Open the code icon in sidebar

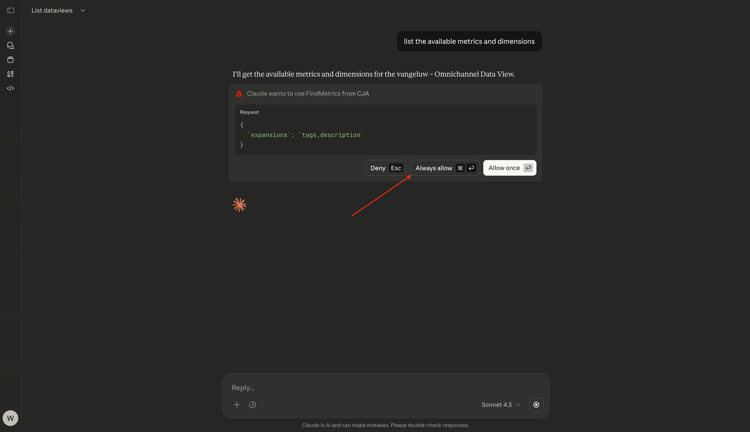(11, 89)
